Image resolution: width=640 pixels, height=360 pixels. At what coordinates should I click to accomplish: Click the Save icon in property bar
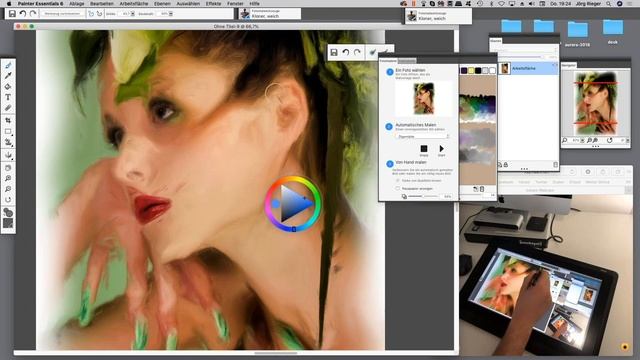pos(12,13)
